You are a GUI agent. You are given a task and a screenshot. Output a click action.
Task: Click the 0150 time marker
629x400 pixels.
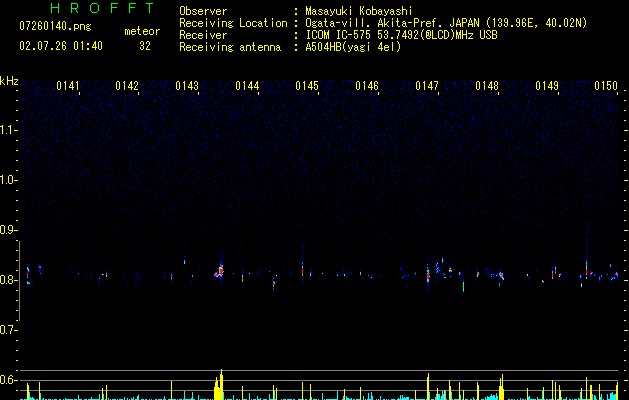(606, 86)
